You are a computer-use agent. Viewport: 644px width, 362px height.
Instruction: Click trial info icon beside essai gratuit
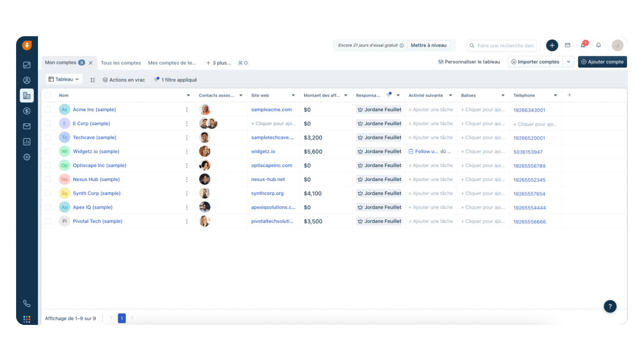402,45
